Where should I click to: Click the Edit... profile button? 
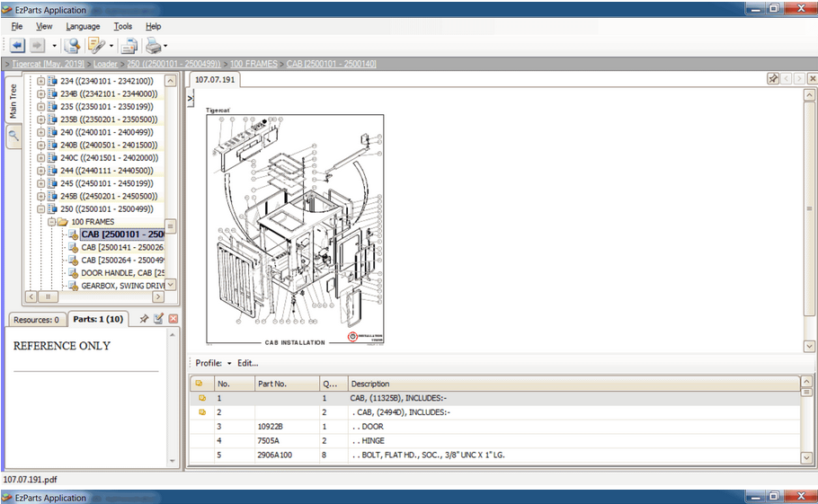click(x=248, y=363)
